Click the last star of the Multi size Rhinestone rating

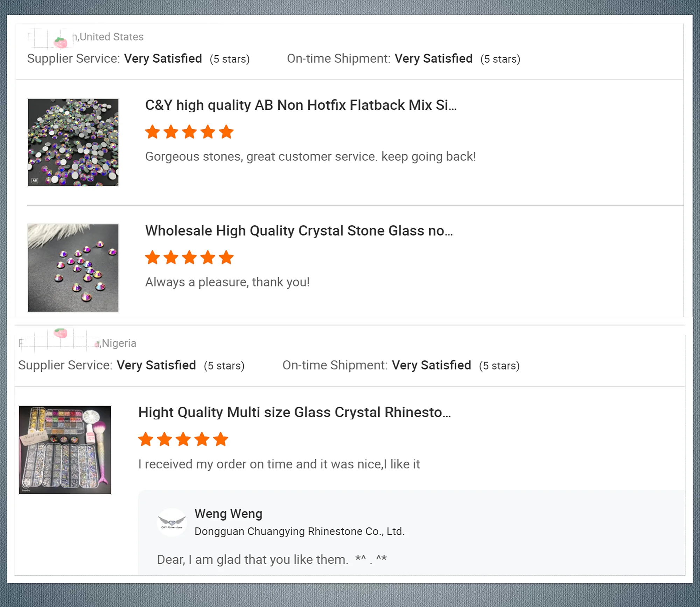pos(221,439)
